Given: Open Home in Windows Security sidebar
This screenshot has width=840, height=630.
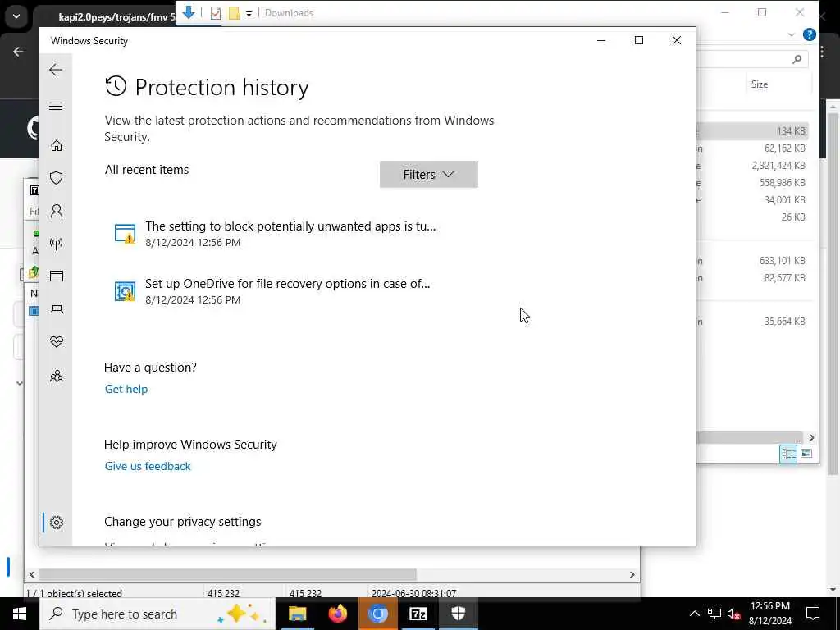Looking at the screenshot, I should 57,146.
